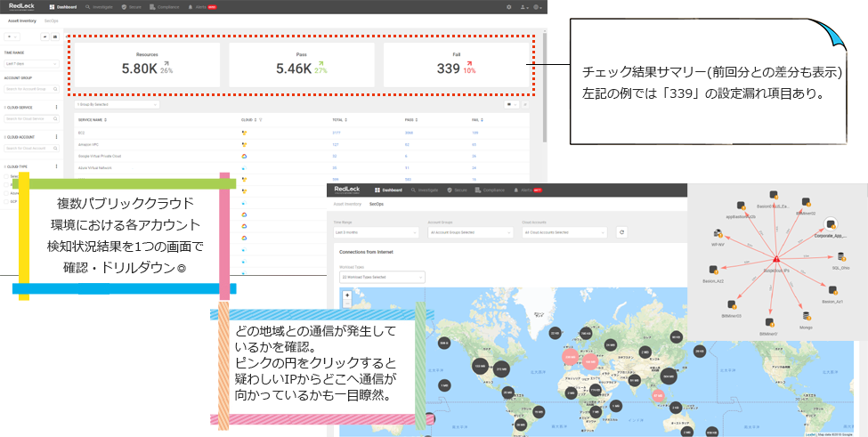Click Search for Account Group field

(31, 88)
